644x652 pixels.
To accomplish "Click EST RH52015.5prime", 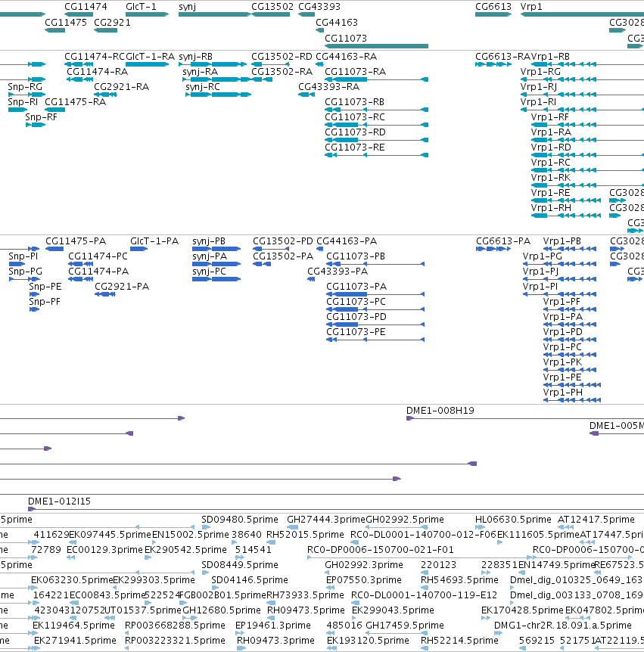I will [x=271, y=542].
